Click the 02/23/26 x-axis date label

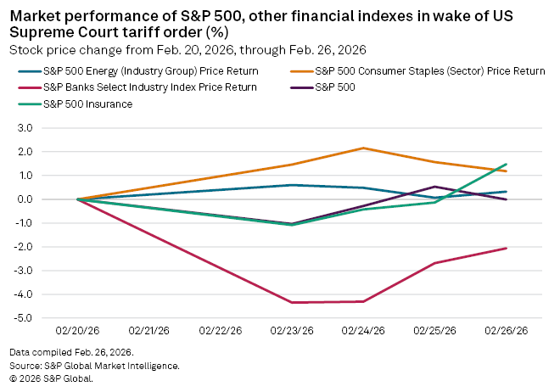pyautogui.click(x=293, y=330)
